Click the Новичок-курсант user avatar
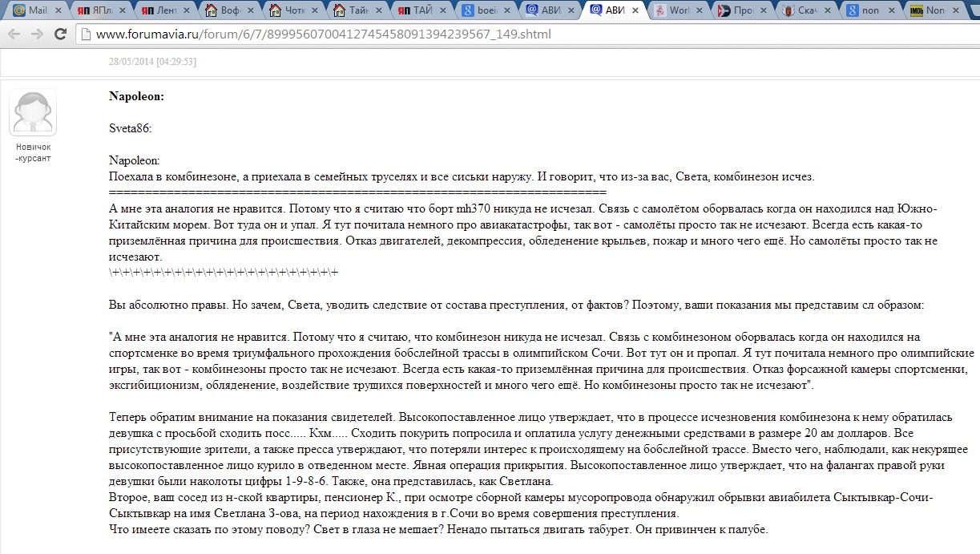This screenshot has height=554, width=980. tap(33, 112)
